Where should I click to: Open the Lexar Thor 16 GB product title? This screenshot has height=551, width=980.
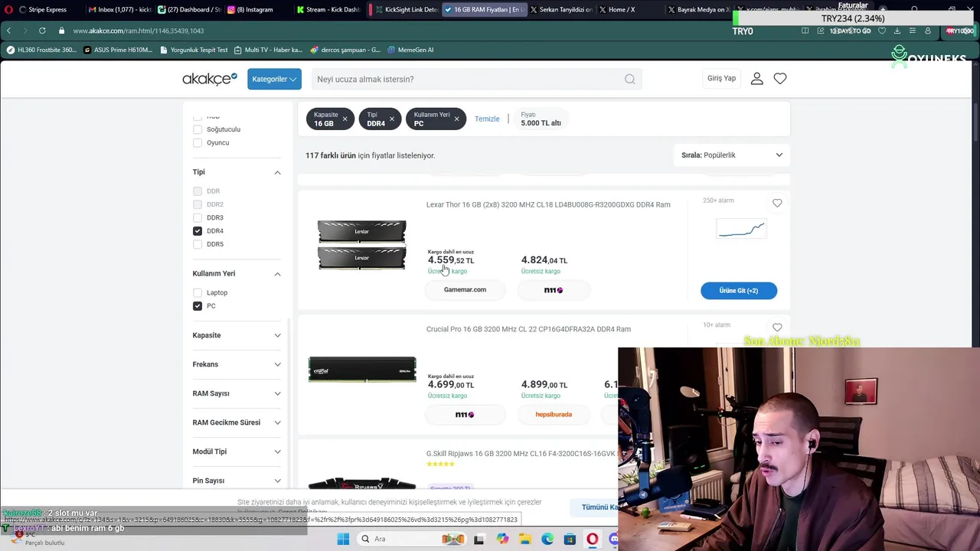pyautogui.click(x=548, y=204)
